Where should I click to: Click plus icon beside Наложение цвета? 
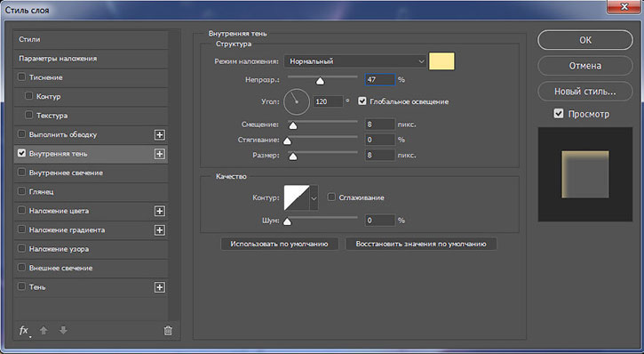160,212
